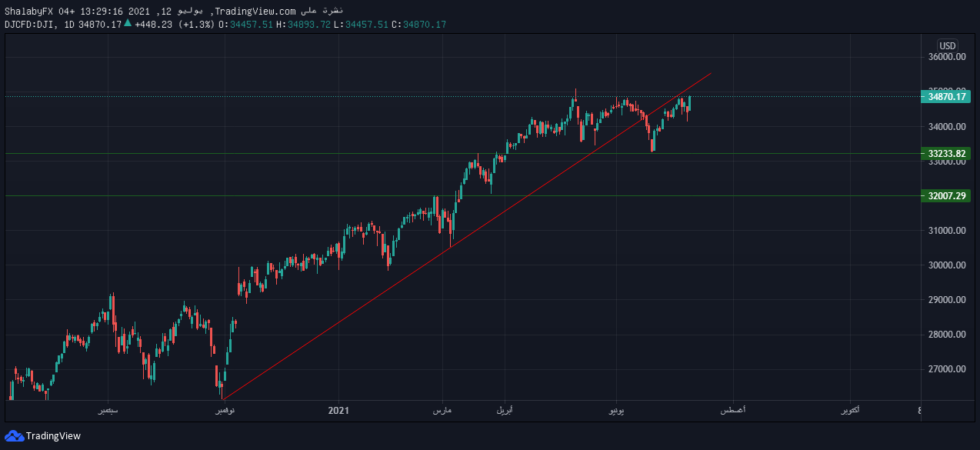The height and width of the screenshot is (450, 980).
Task: Click the 30000.00 price scale label
Action: tap(947, 265)
